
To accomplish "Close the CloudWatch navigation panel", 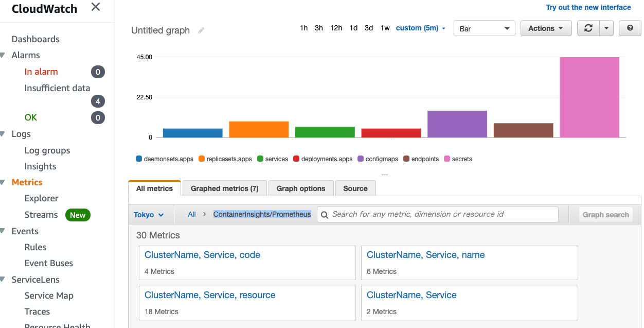I will tap(96, 7).
